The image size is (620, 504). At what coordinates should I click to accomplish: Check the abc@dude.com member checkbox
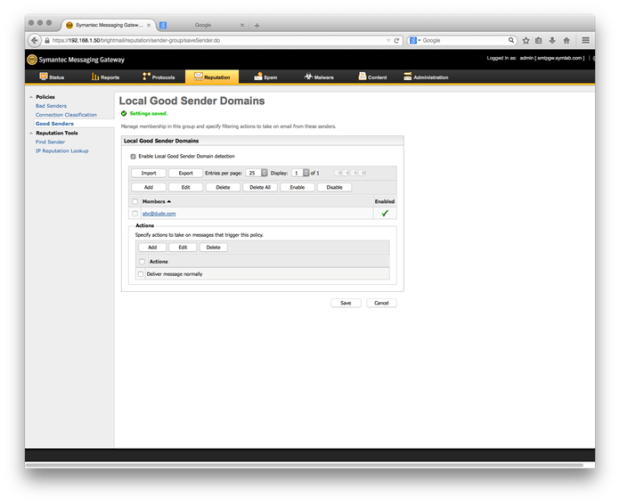coord(135,213)
